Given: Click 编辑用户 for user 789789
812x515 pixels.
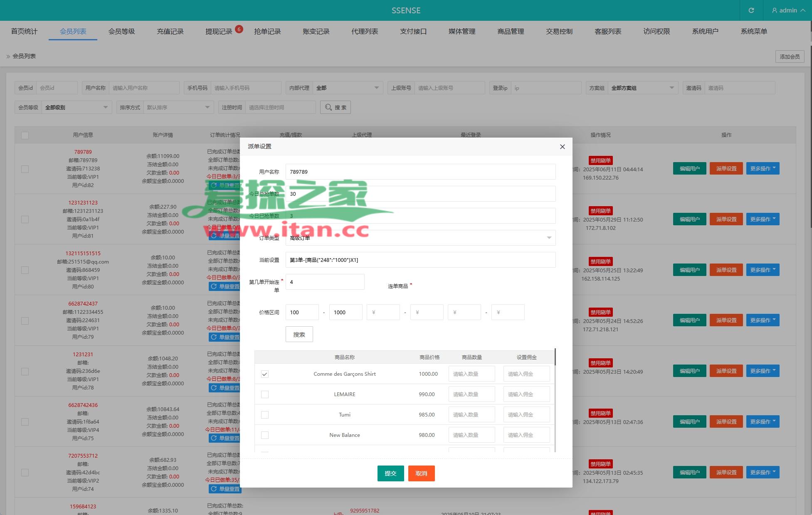Looking at the screenshot, I should (x=689, y=168).
